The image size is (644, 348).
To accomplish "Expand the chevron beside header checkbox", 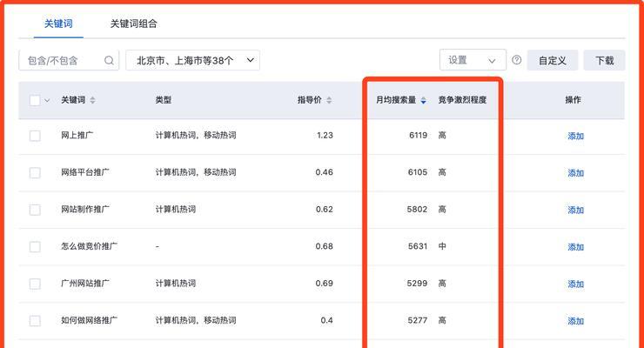I will point(47,100).
